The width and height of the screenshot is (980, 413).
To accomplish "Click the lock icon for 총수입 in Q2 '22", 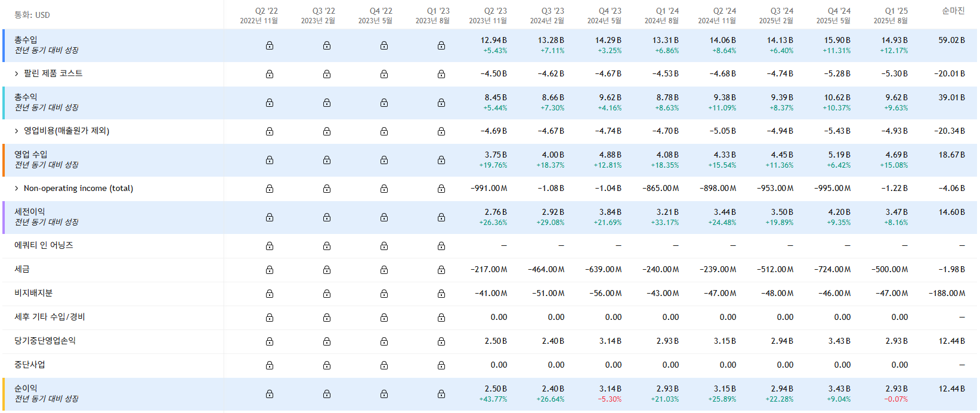I will click(270, 45).
